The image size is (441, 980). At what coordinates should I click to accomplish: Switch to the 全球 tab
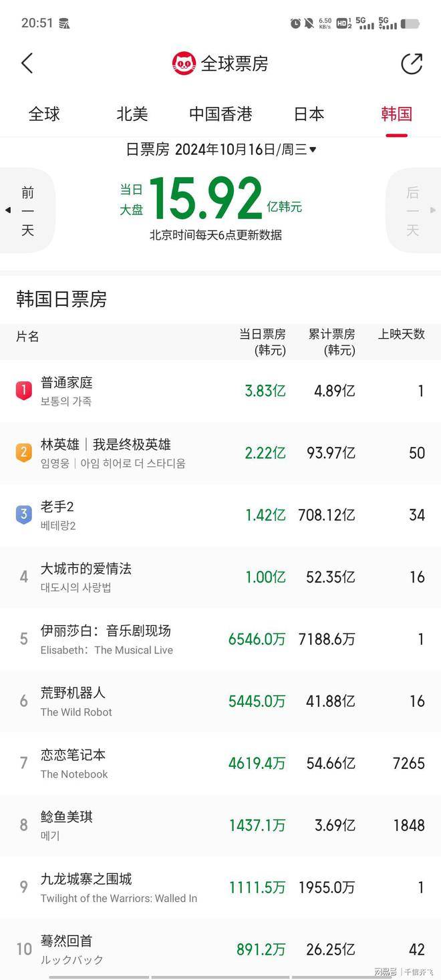(44, 114)
